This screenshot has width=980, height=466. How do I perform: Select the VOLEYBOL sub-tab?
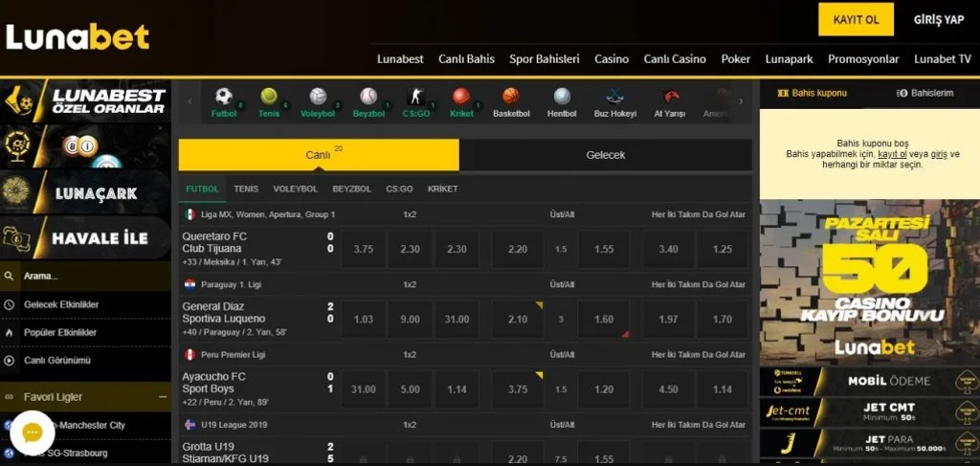[296, 189]
